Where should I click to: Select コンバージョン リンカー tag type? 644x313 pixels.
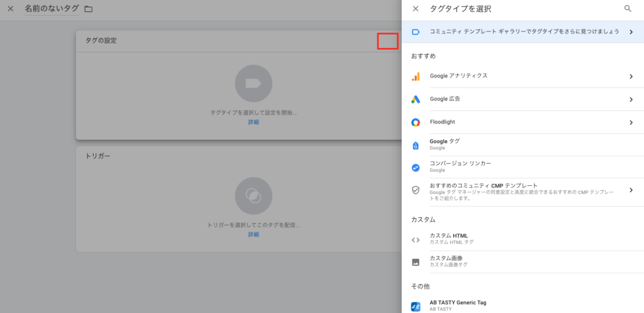tap(523, 167)
